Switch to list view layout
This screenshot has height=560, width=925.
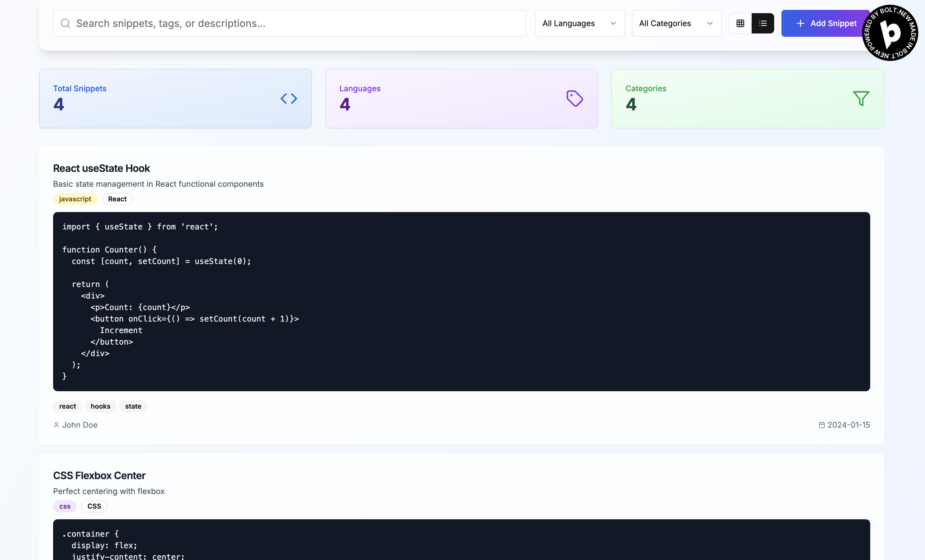(762, 23)
